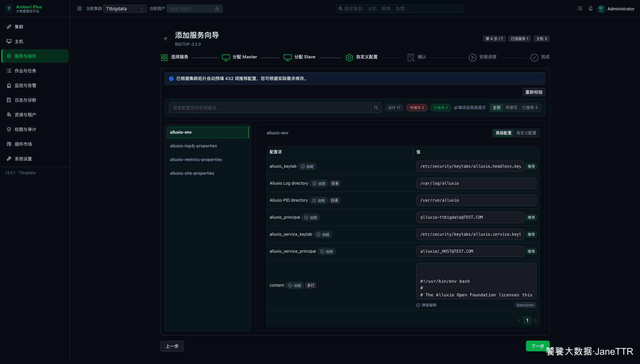This screenshot has height=364, width=640.
Task: Show 说明 info for alluxio_keytab
Action: (x=307, y=167)
